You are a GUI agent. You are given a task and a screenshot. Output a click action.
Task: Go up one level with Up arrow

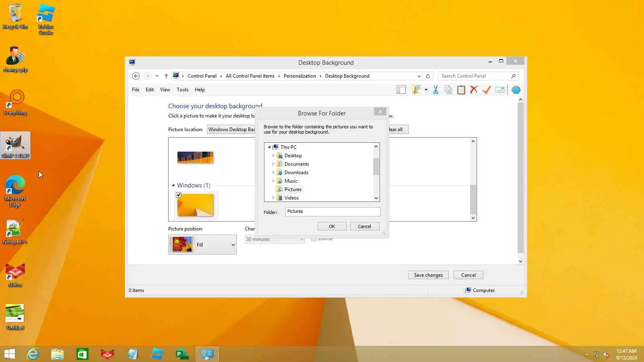click(x=166, y=76)
